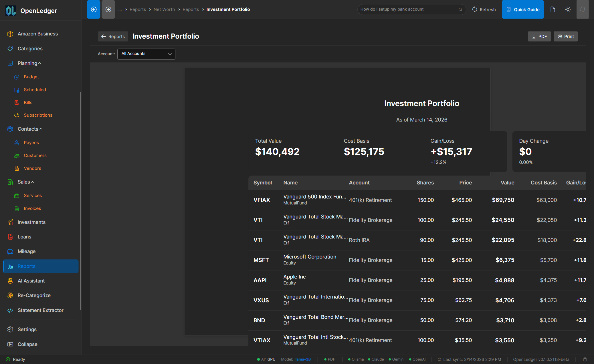Click the Print button
The height and width of the screenshot is (364, 594).
[x=566, y=36]
